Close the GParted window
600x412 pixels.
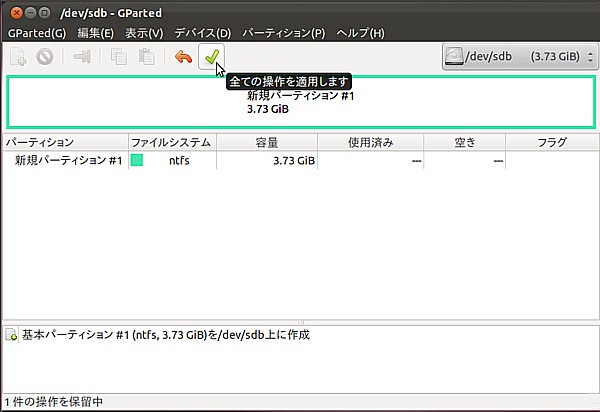pyautogui.click(x=16, y=13)
